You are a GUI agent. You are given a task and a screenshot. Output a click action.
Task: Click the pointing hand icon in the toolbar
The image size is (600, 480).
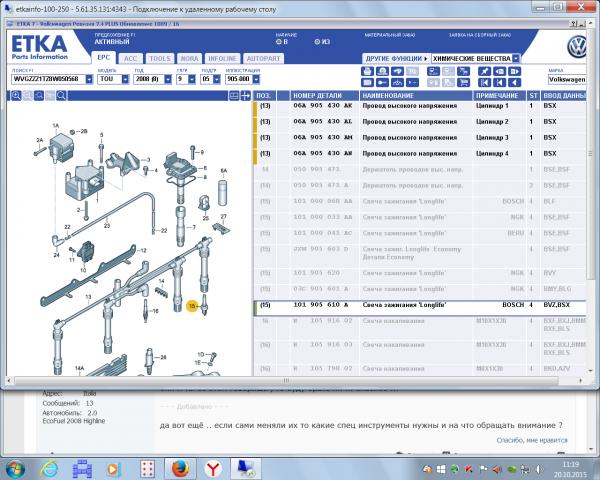click(397, 71)
